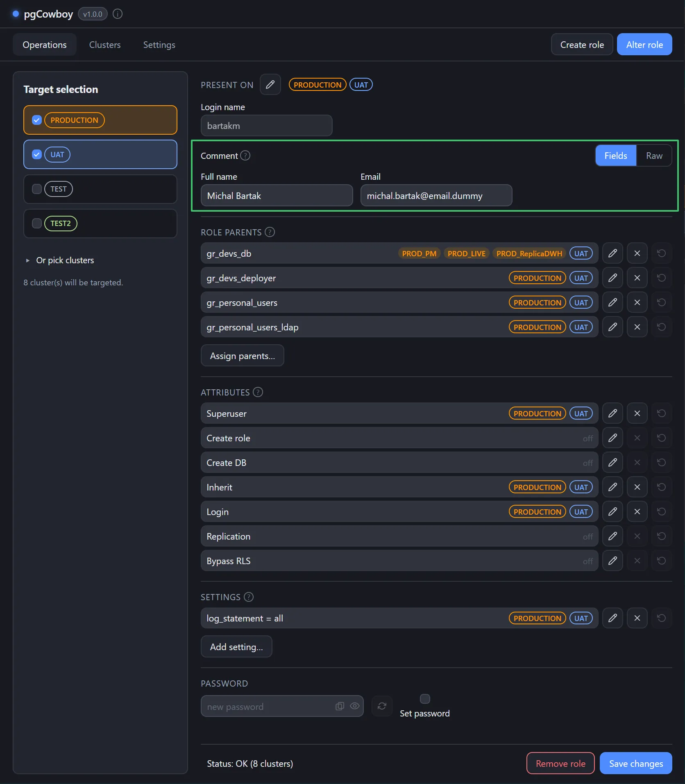
Task: Edit the log_statement setting
Action: tap(612, 618)
